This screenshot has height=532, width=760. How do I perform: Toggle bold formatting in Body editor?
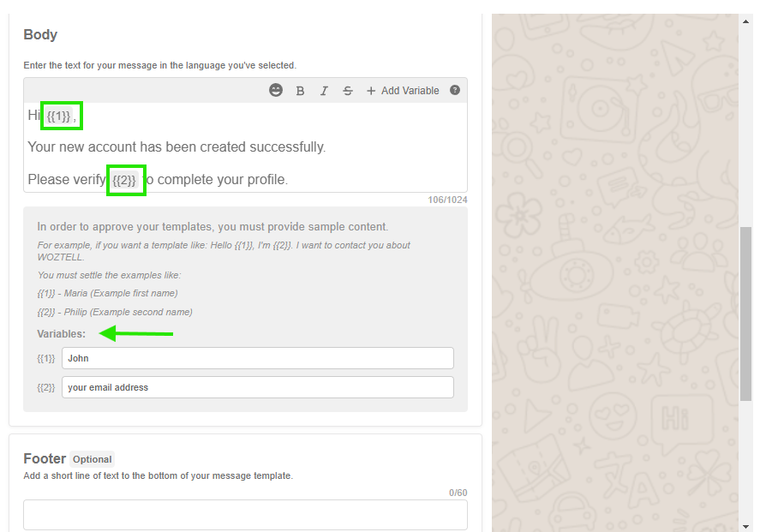coord(300,91)
